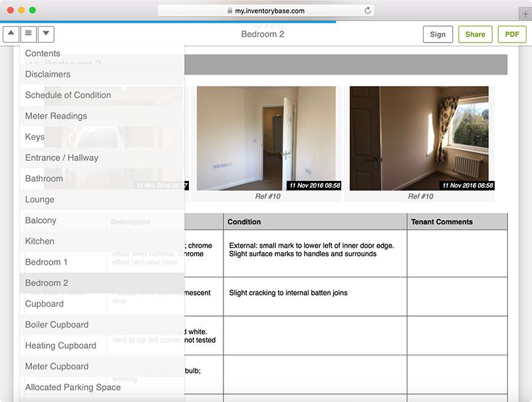Viewport: 532px width, 402px height.
Task: Export the report with PDF button
Action: [x=512, y=35]
